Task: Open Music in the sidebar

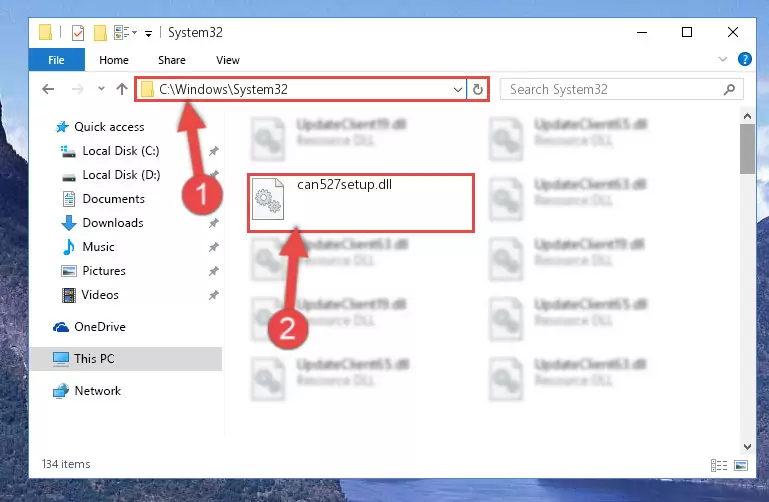Action: click(x=98, y=247)
